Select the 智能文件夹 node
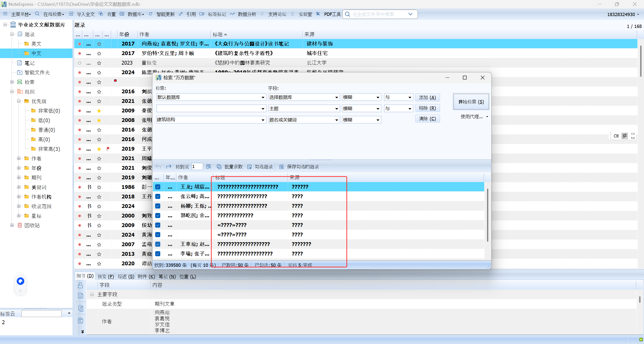Viewport: 644px width, 344px height. tap(37, 72)
